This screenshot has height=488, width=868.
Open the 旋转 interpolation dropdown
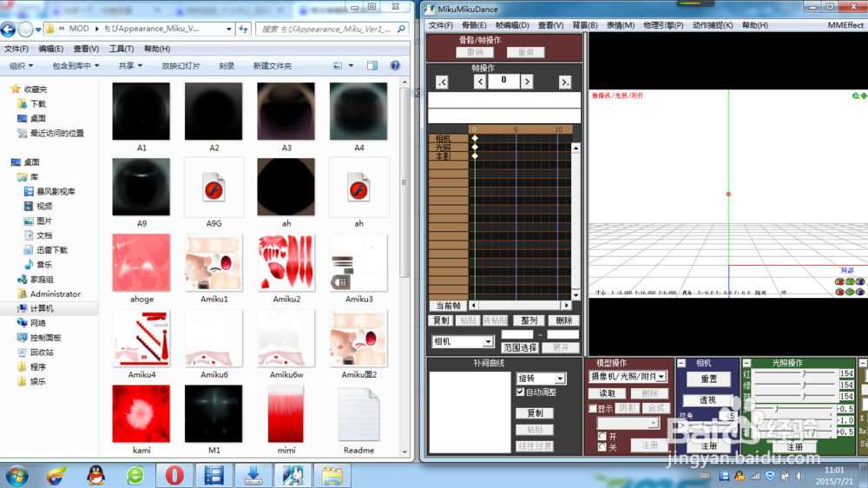[x=560, y=379]
